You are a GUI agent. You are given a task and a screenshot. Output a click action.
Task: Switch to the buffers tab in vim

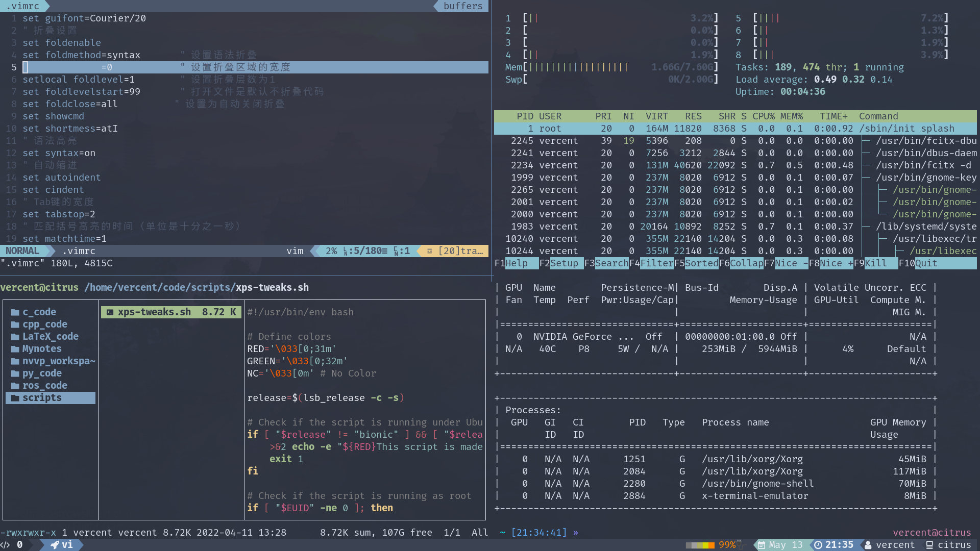click(x=462, y=6)
